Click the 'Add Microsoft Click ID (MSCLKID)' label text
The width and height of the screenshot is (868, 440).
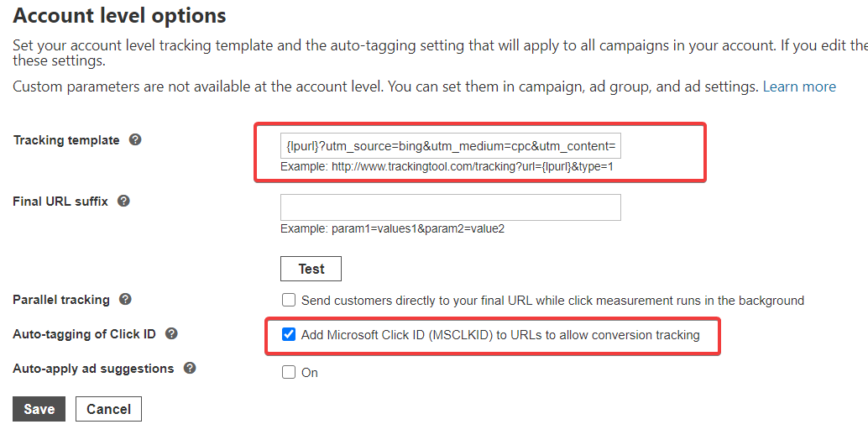500,335
